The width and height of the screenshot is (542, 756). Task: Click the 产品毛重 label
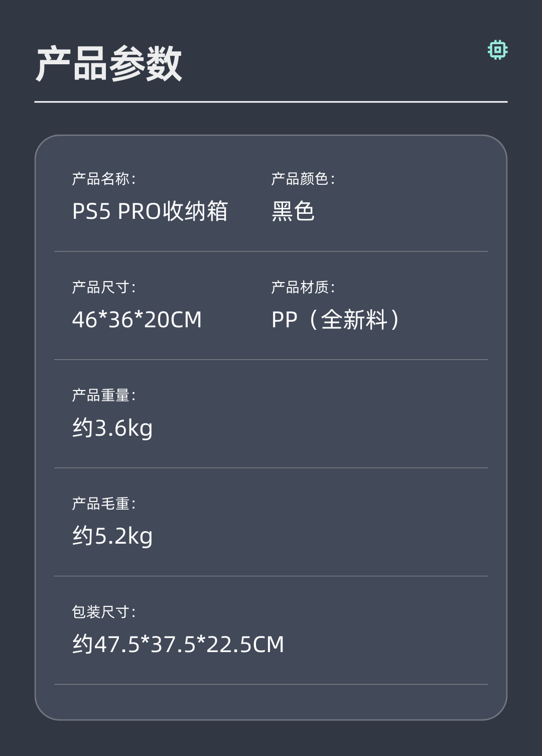[103, 503]
